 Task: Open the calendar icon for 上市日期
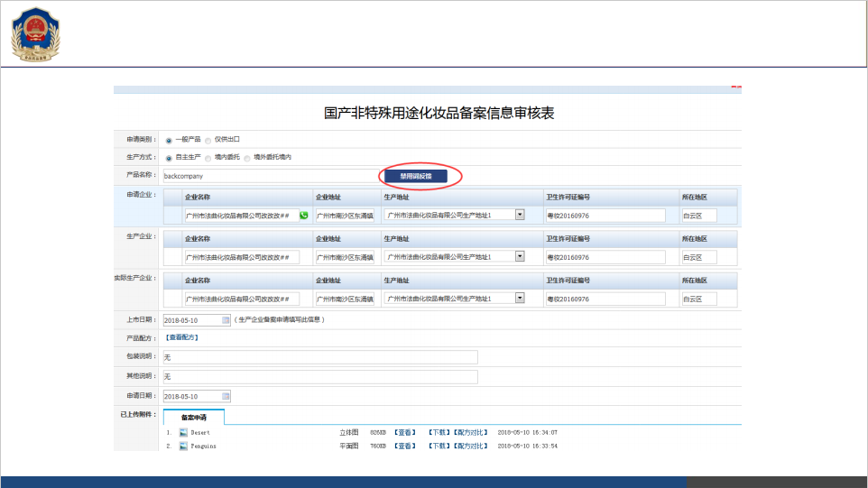(x=226, y=320)
